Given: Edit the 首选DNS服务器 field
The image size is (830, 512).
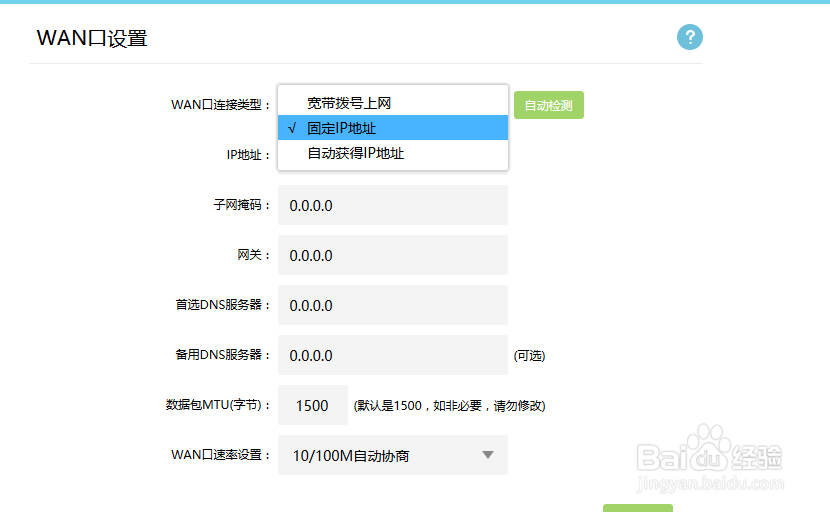Looking at the screenshot, I should [x=393, y=305].
